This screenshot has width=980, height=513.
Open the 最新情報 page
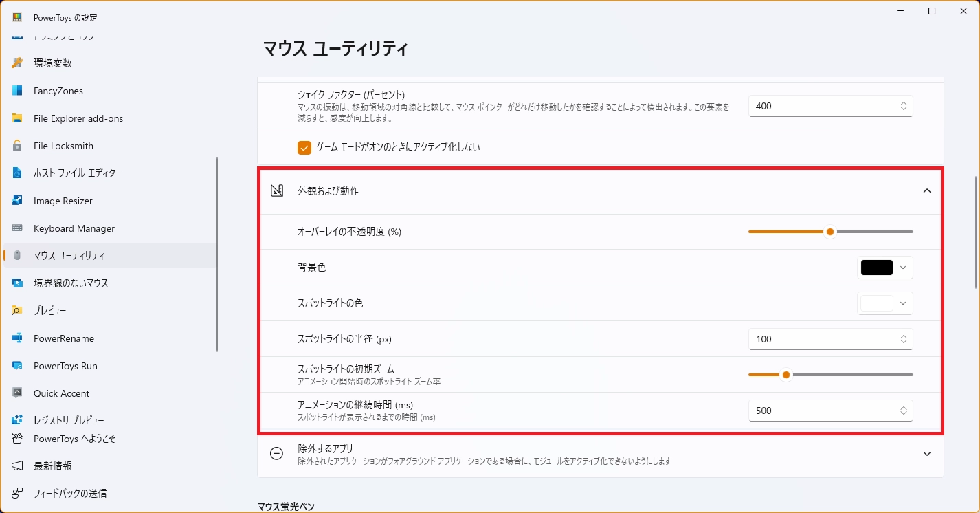tap(52, 466)
